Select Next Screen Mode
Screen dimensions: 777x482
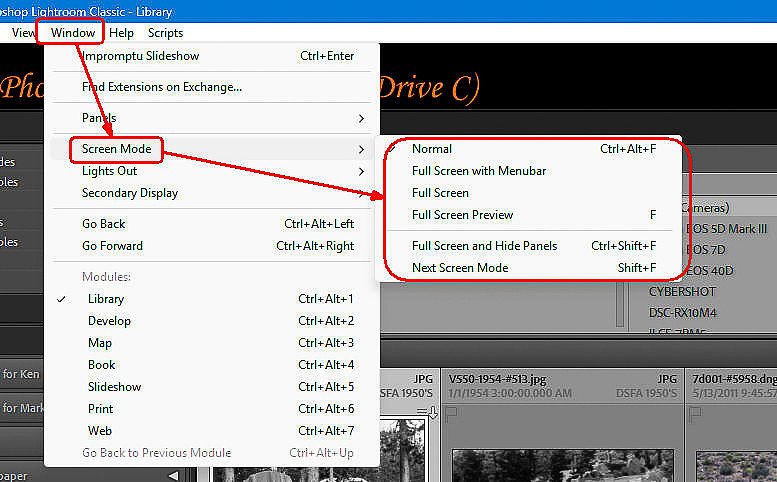[x=528, y=268]
